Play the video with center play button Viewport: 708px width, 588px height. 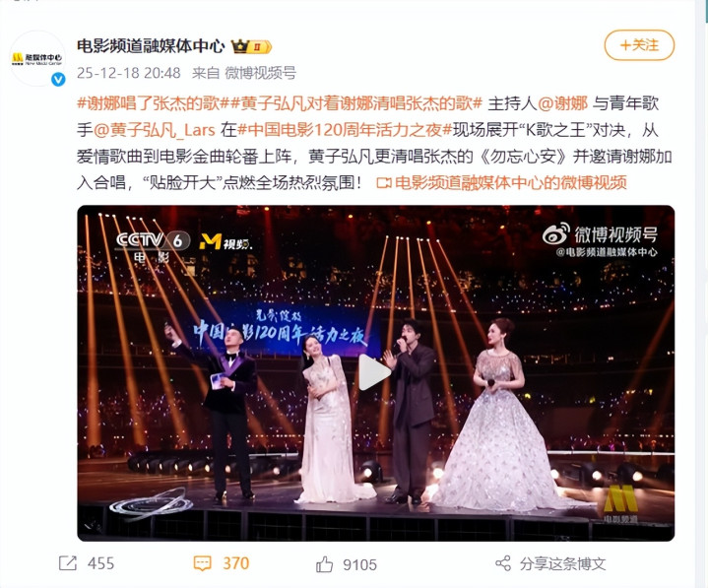(x=374, y=372)
